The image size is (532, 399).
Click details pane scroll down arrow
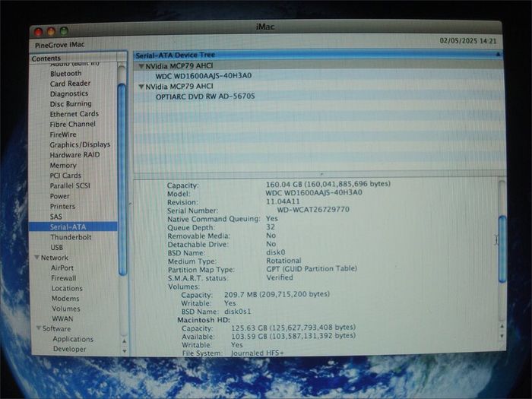(x=502, y=337)
